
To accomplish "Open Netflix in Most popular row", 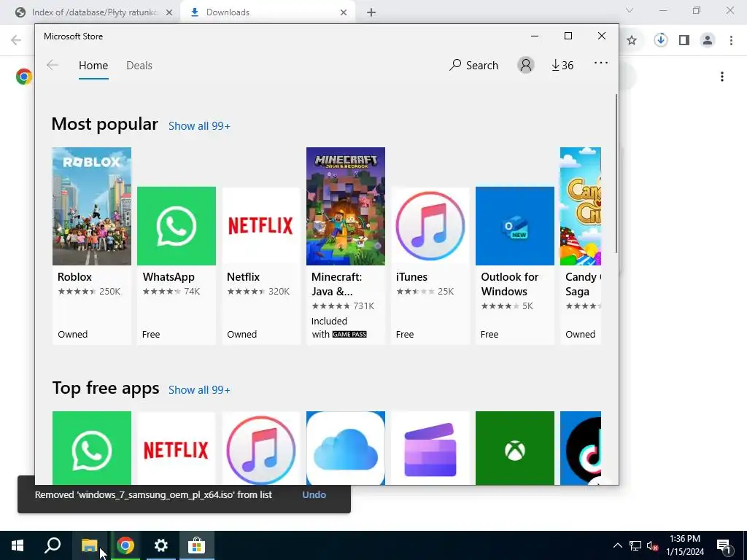I will tap(261, 265).
